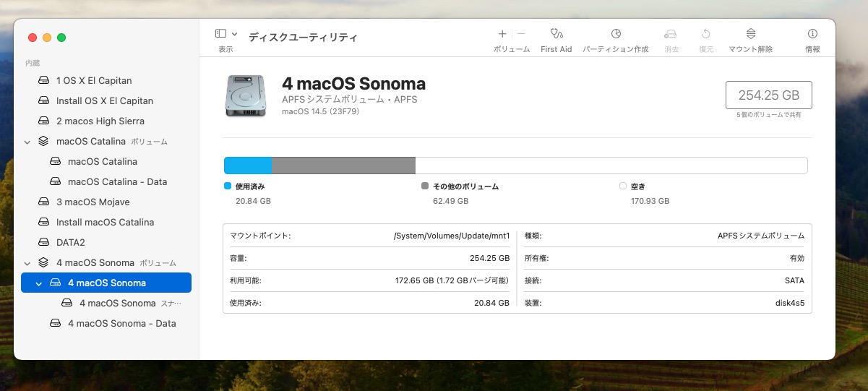Select the DATA2 volume in sidebar
This screenshot has width=868, height=391.
tap(71, 243)
